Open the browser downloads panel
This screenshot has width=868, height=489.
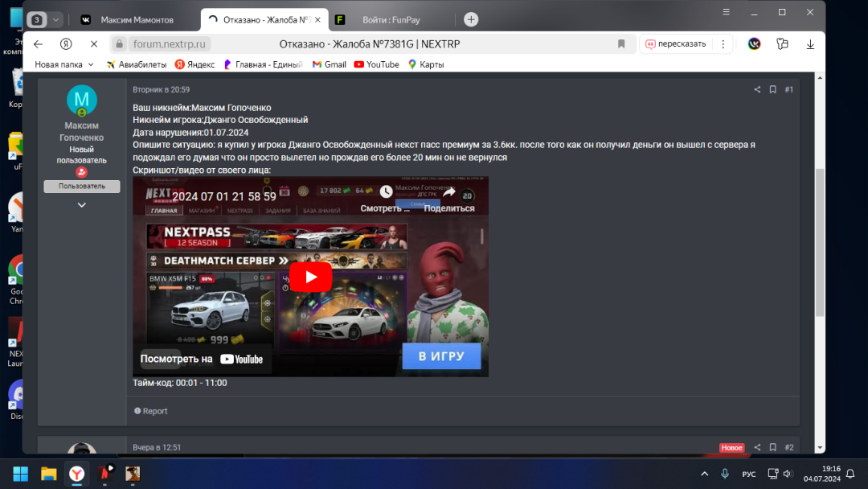(810, 44)
